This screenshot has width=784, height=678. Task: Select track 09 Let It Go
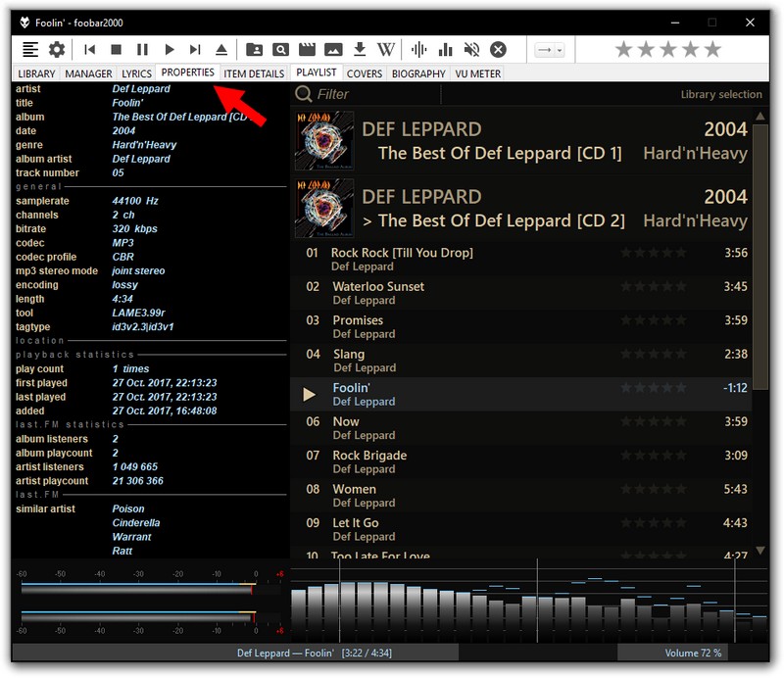(x=520, y=529)
